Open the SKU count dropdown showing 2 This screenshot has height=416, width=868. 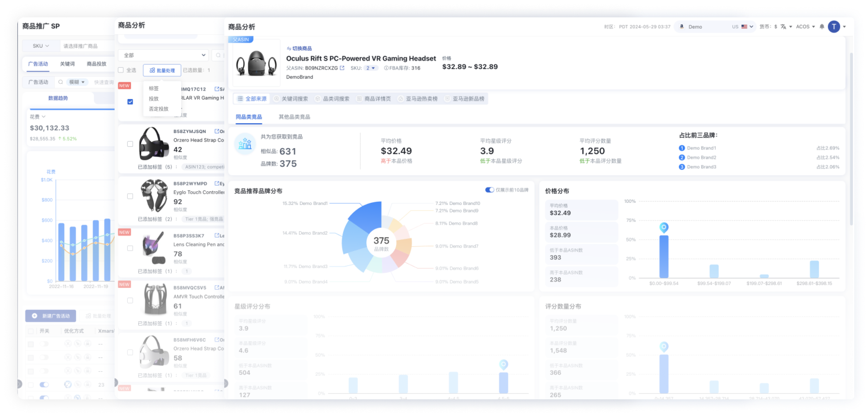(x=370, y=68)
